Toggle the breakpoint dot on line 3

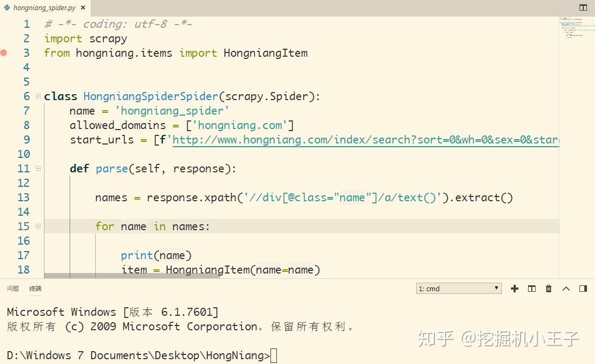click(x=4, y=52)
